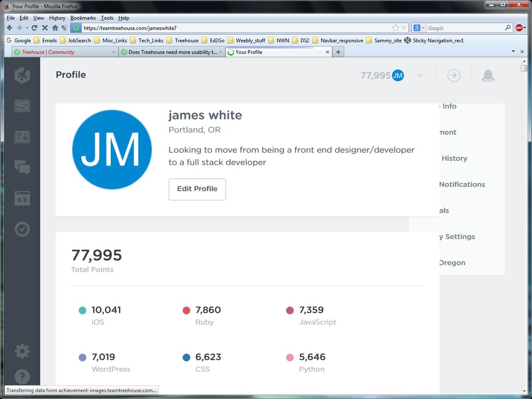Screen dimensions: 532x399
Task: Open the Tracks map icon in sidebar
Action: (22, 106)
